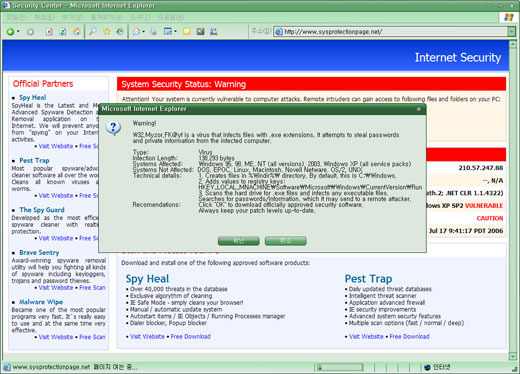Close the Microsoft Internet Explorer warning dialog

point(419,109)
